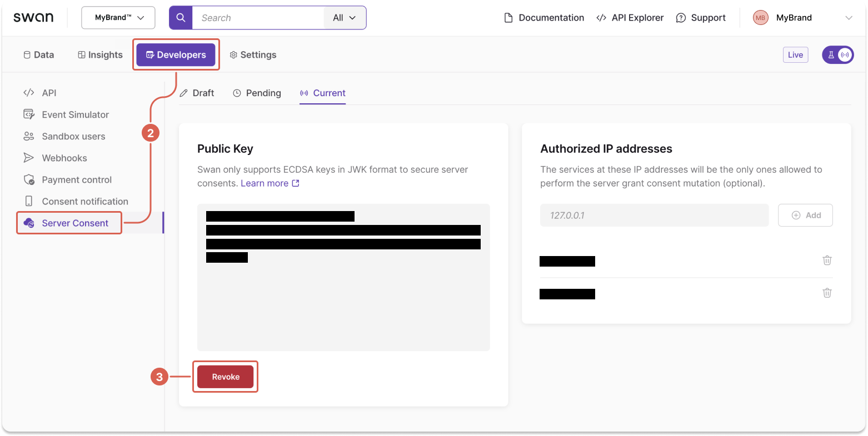The width and height of the screenshot is (868, 436).
Task: Click the Sandbox users icon
Action: 29,136
